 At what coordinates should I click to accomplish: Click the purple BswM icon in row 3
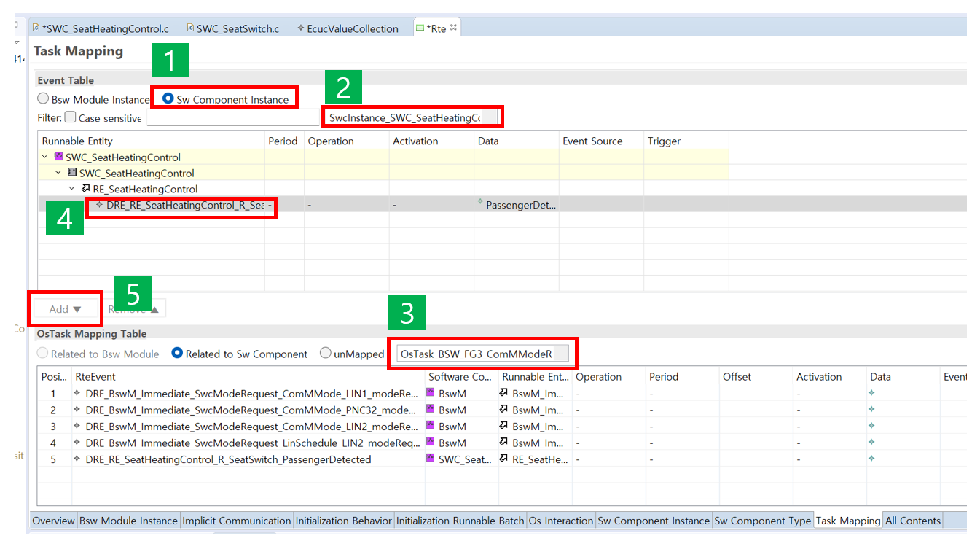431,426
